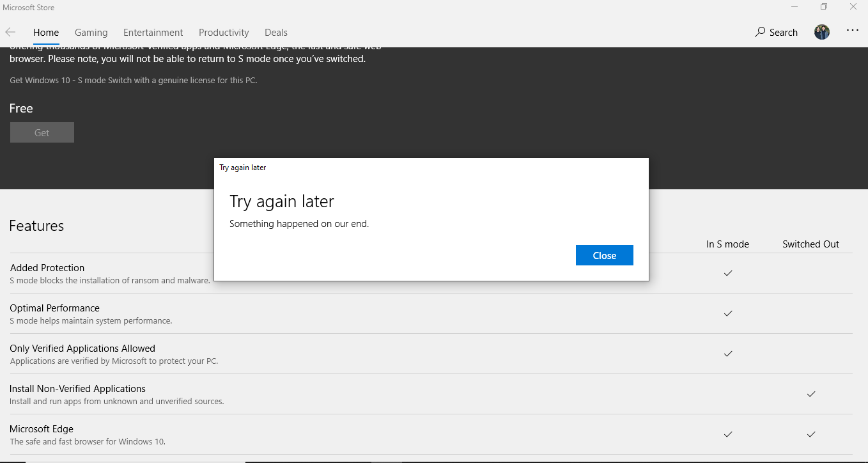Close the Microsoft Store window
The image size is (868, 463).
click(x=853, y=7)
